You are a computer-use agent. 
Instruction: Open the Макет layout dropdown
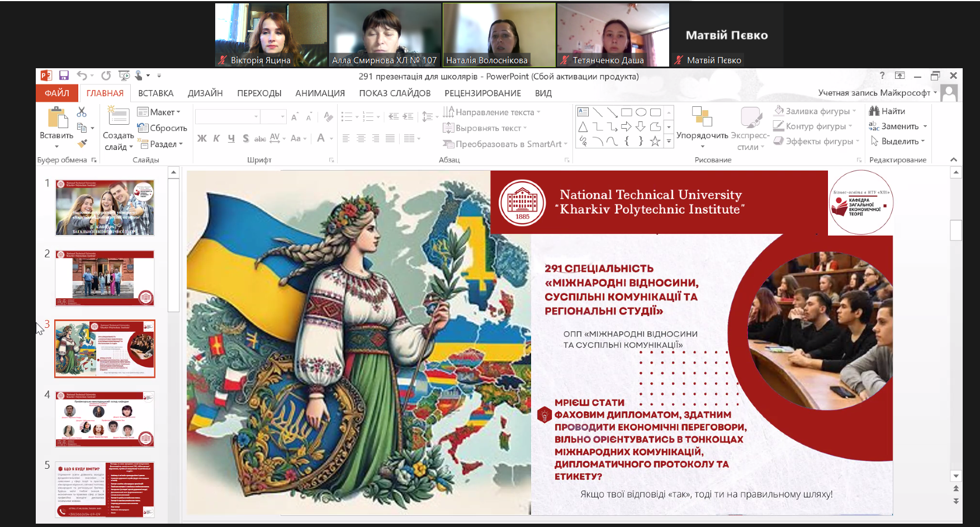[x=159, y=112]
